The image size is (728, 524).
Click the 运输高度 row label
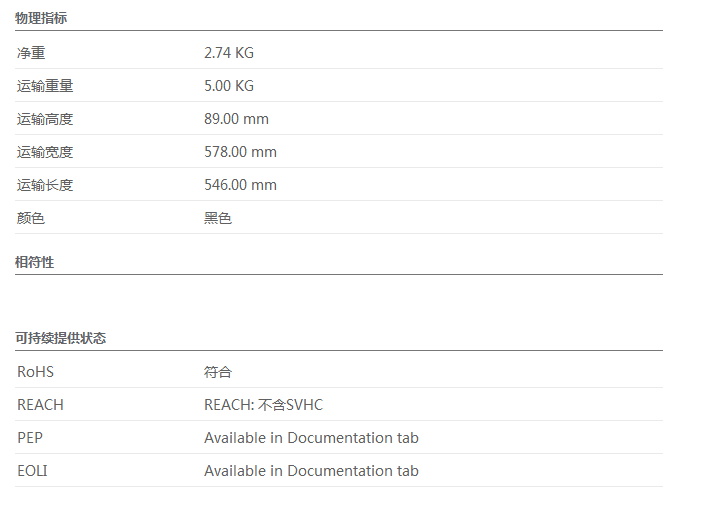(45, 119)
